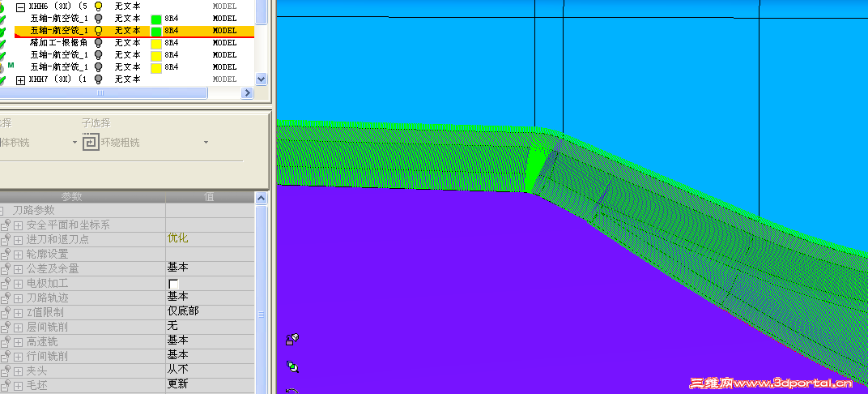Click lock icon beside 公差及余量
This screenshot has height=394, width=868.
(x=6, y=268)
